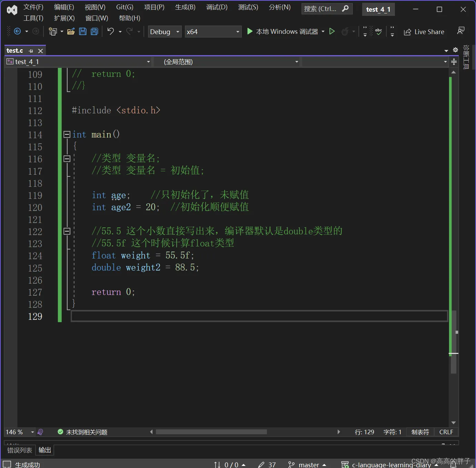Viewport: 476px width, 468px height.
Task: Click the abc spell check toolbar icon
Action: (x=378, y=31)
